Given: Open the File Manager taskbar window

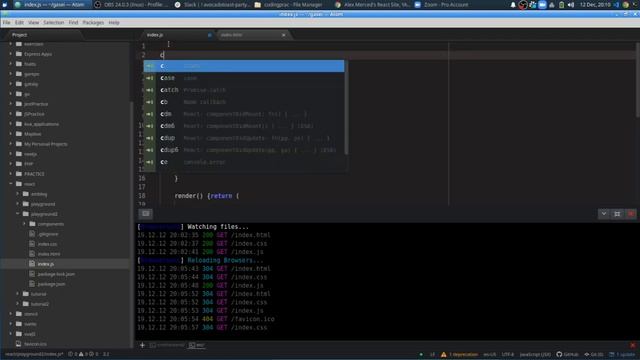Looking at the screenshot, I should (290, 5).
